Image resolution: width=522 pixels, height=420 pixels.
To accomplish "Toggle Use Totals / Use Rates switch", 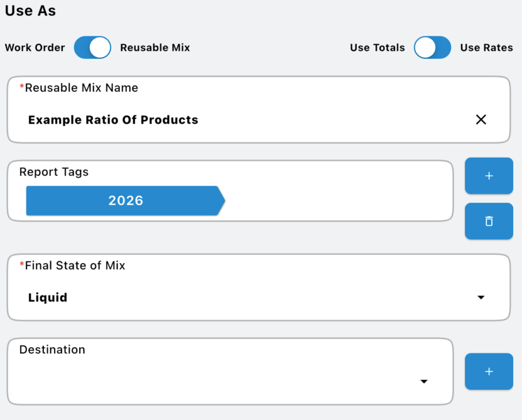I will coord(432,48).
